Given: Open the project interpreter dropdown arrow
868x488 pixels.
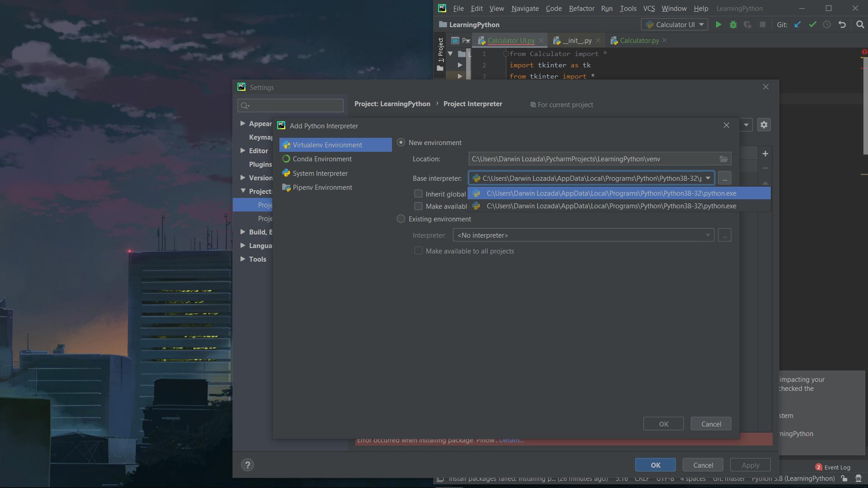Looking at the screenshot, I should 746,125.
